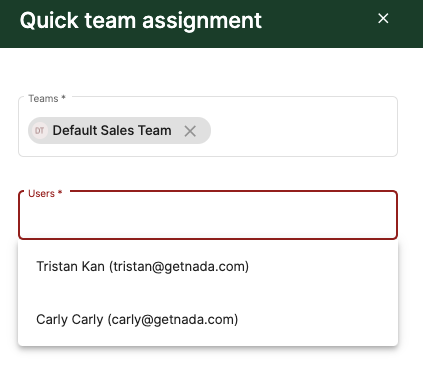The height and width of the screenshot is (365, 423).
Task: Click the red Users field label
Action: click(45, 193)
